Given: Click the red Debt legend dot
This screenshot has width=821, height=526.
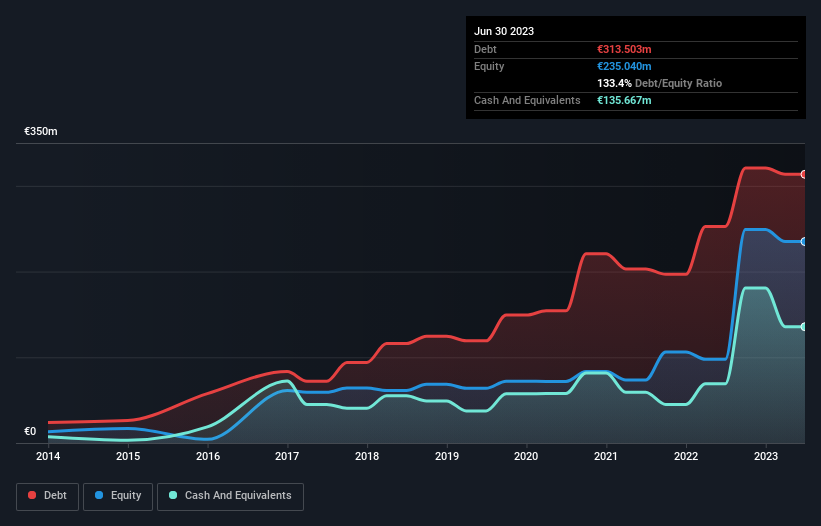Looking at the screenshot, I should coord(32,495).
